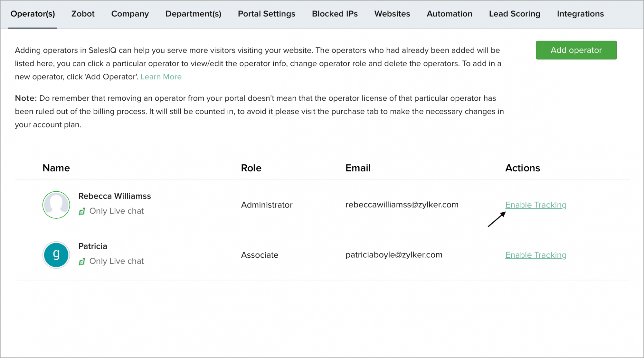Screen dimensions: 644x358
Task: Click live chat icon under Rebecca Williamss
Action: coord(82,211)
